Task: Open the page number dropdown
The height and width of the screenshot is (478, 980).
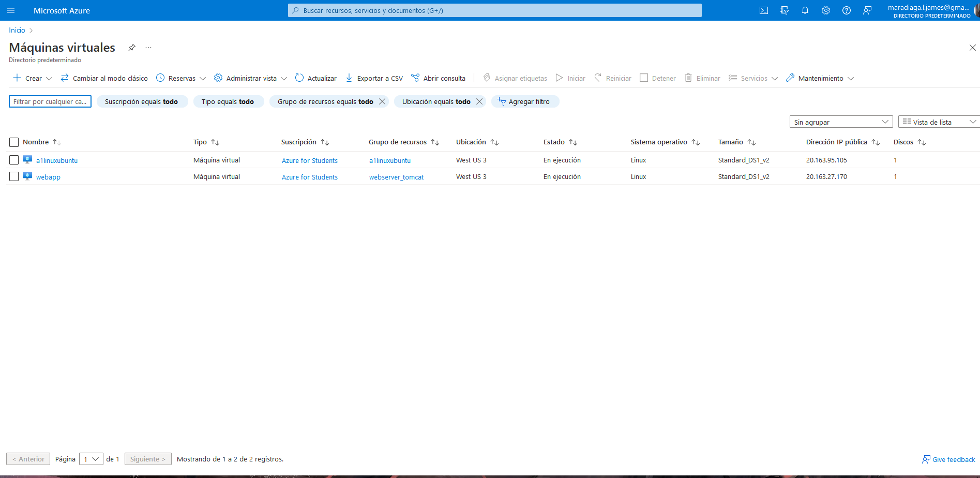Action: pos(91,459)
